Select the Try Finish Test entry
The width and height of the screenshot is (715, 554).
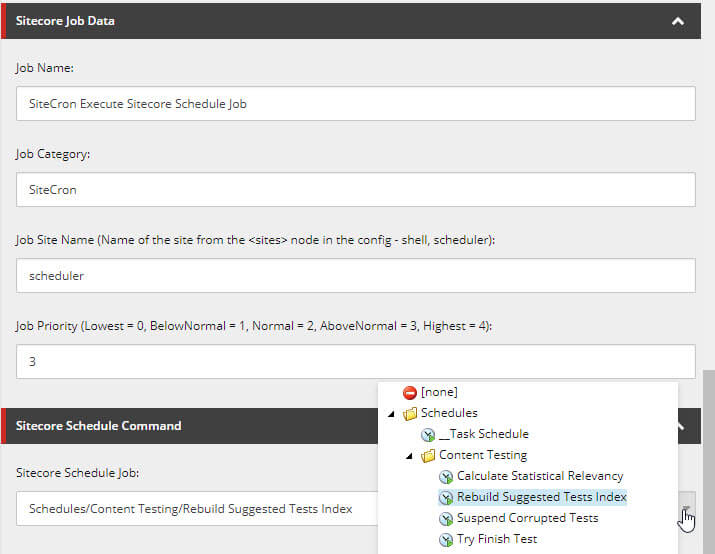click(x=497, y=540)
